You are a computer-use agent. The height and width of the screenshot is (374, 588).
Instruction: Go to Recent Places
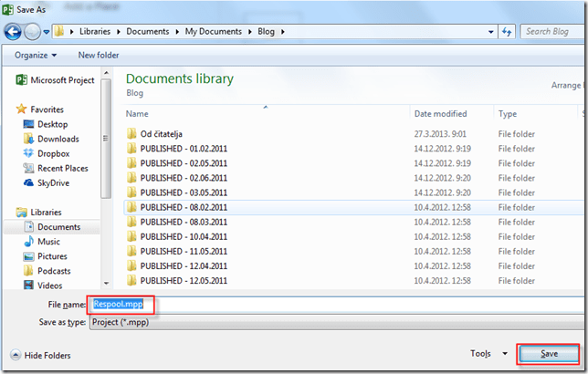pos(62,168)
